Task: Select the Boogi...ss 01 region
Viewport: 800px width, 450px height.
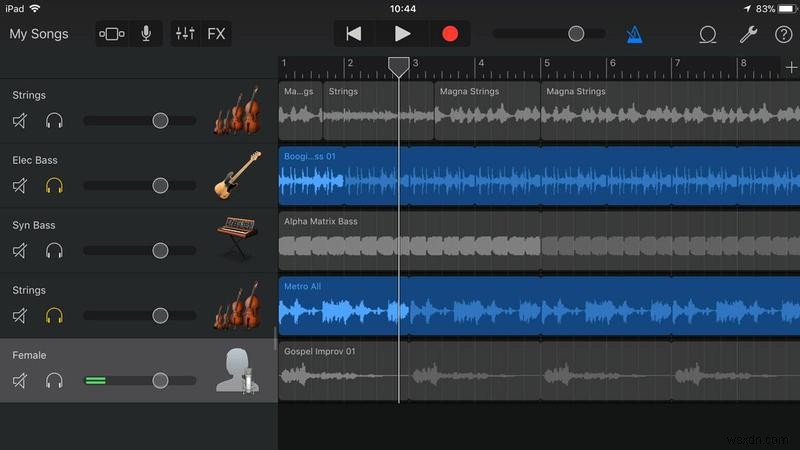Action: pos(539,176)
